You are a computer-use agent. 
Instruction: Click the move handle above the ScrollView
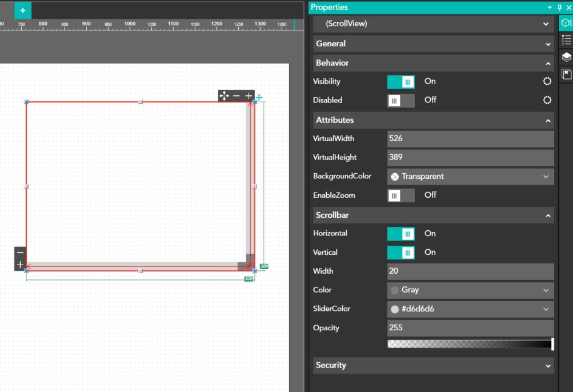pos(224,96)
